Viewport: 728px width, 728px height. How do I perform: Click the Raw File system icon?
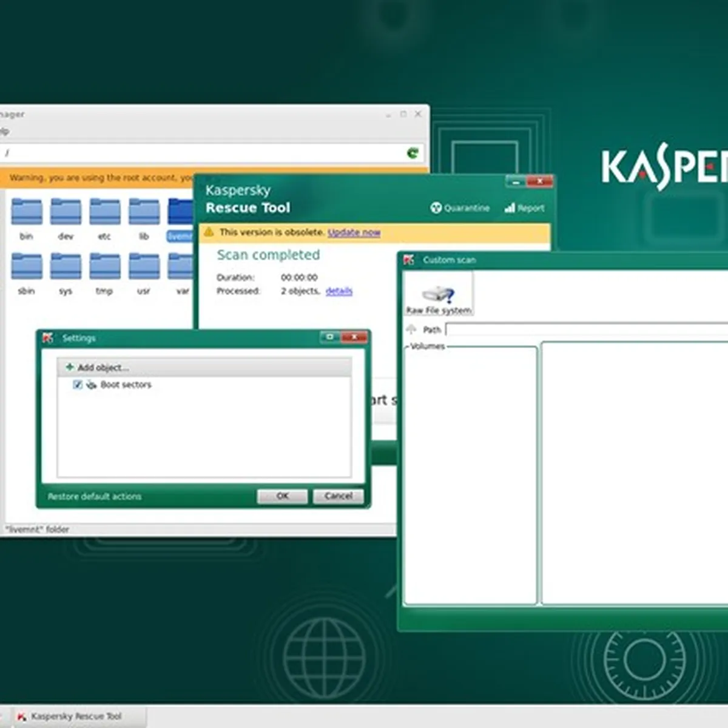tap(439, 295)
